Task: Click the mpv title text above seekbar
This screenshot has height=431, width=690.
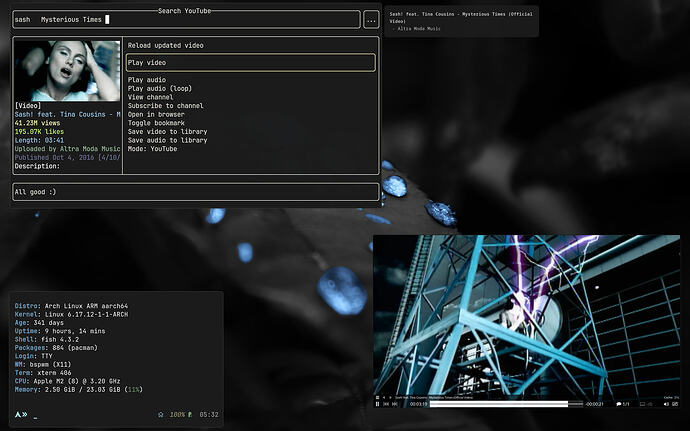Action: coord(434,398)
